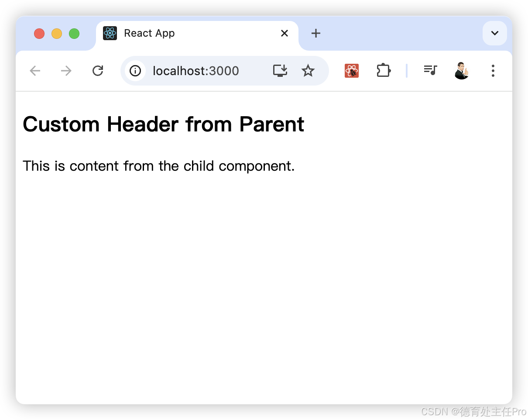Image resolution: width=528 pixels, height=420 pixels.
Task: Click the Custom Header from Parent heading
Action: 164,124
